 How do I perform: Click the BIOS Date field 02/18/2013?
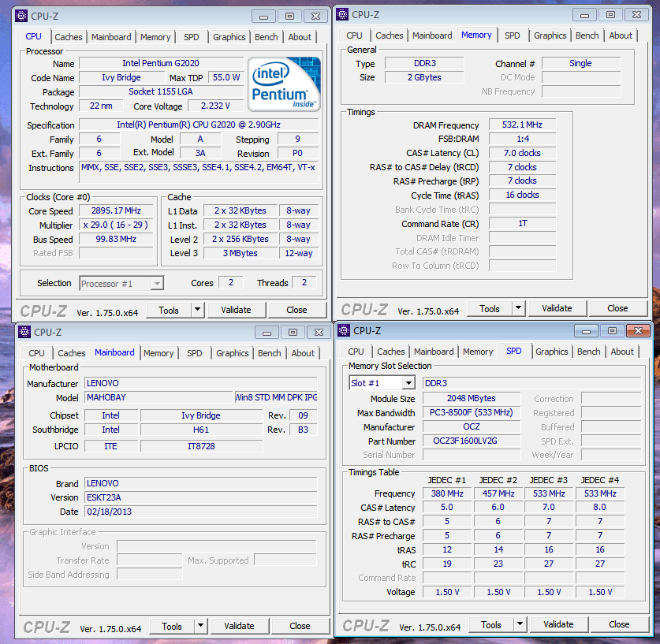click(201, 512)
